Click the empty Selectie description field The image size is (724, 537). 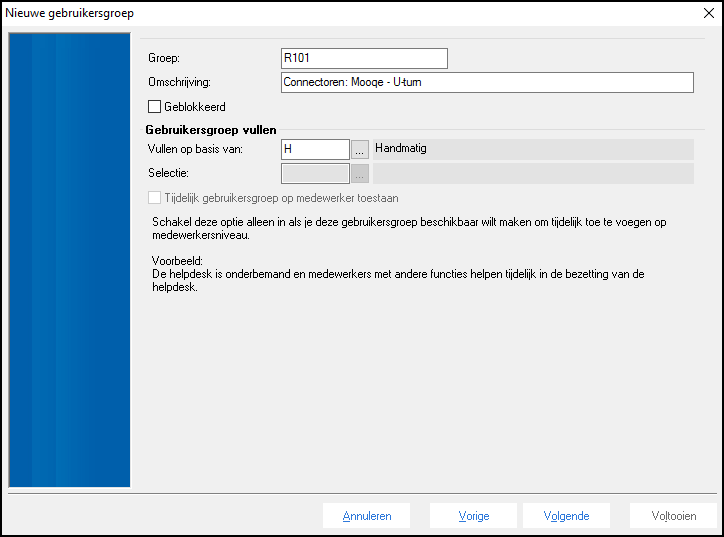533,174
